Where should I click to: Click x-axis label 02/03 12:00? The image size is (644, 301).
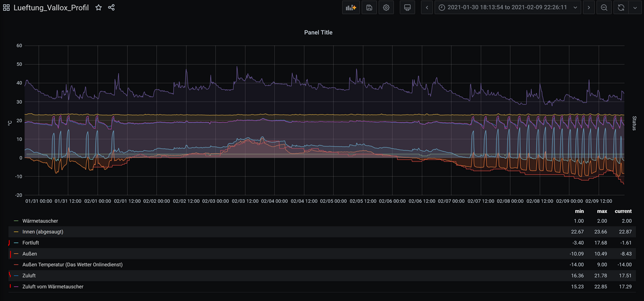(245, 201)
